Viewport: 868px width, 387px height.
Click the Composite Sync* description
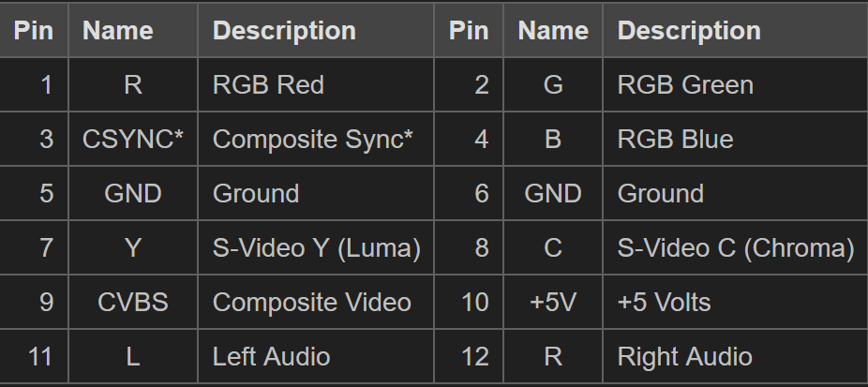pyautogui.click(x=313, y=140)
